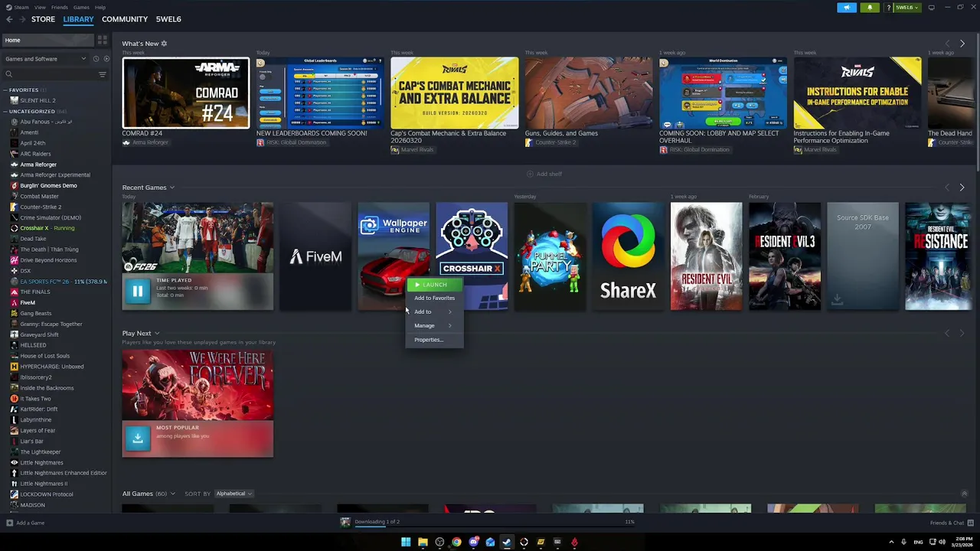Click the Add shelf button

pos(544,174)
